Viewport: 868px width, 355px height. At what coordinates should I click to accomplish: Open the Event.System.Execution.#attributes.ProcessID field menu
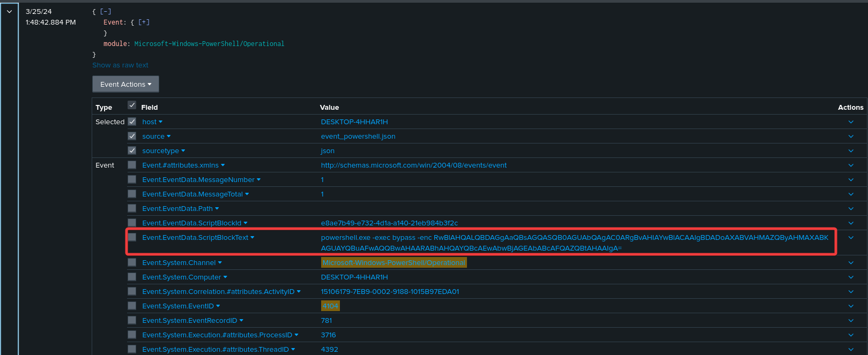point(220,335)
